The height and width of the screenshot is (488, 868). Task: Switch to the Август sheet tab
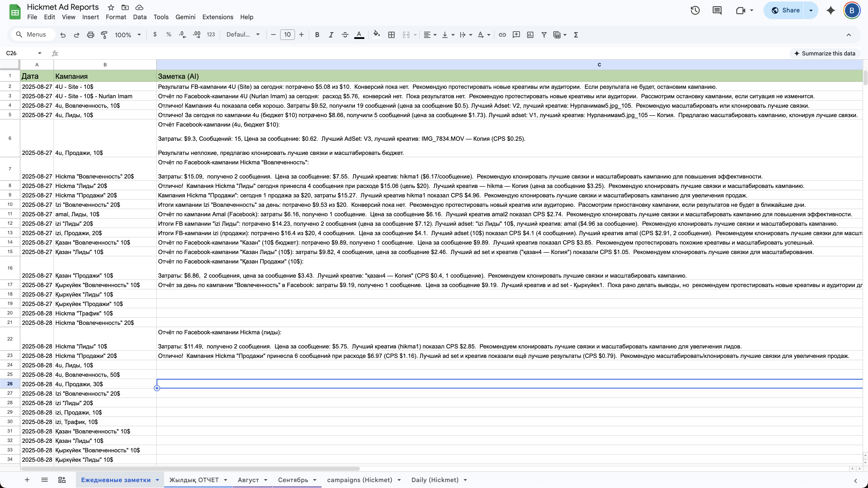(x=248, y=480)
